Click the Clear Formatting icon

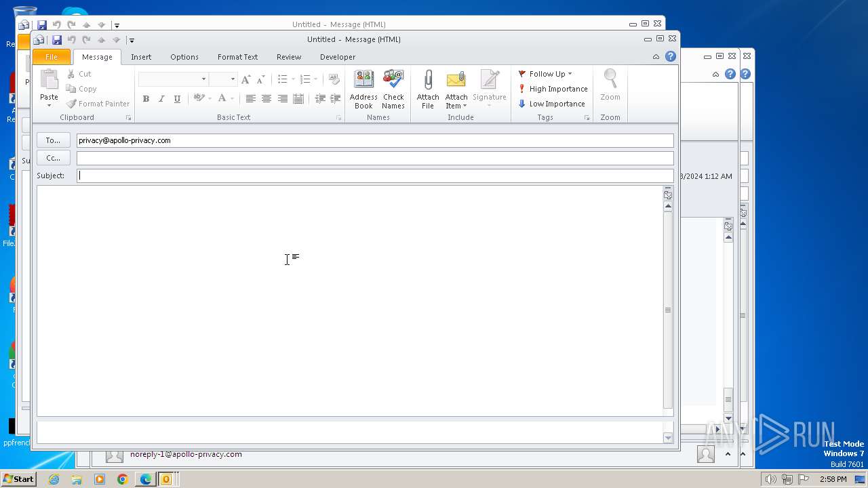point(334,79)
